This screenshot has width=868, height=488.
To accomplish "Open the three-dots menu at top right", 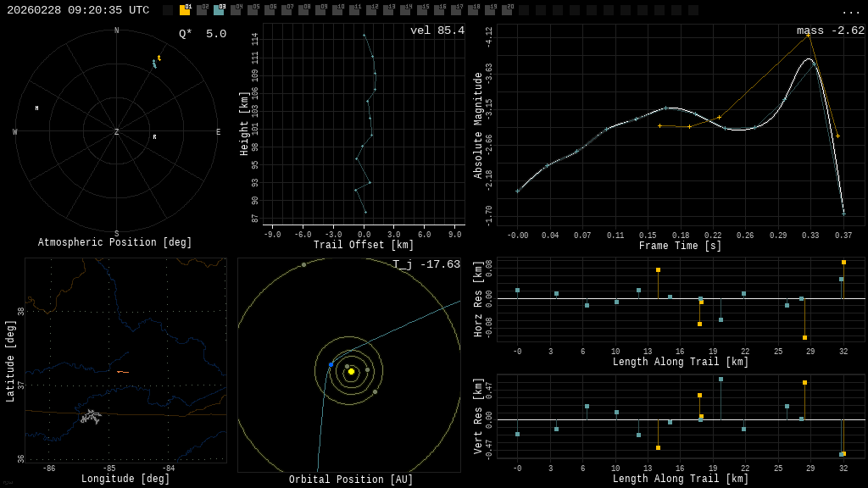I will click(x=850, y=12).
